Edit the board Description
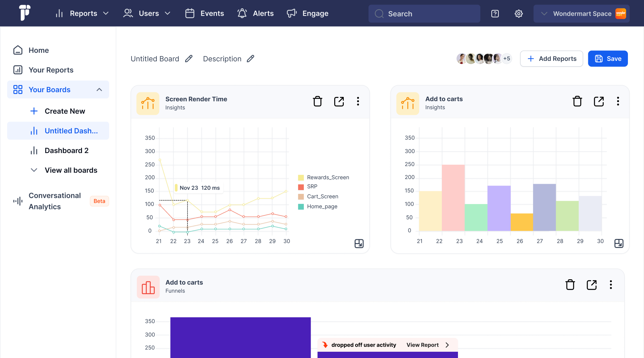Viewport: 644px width, 358px height. [x=250, y=59]
